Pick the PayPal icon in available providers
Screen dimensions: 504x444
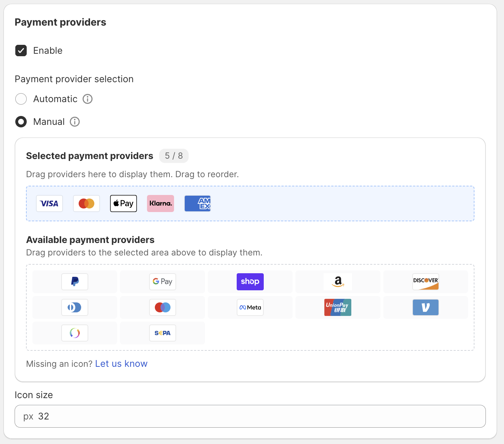pyautogui.click(x=75, y=282)
